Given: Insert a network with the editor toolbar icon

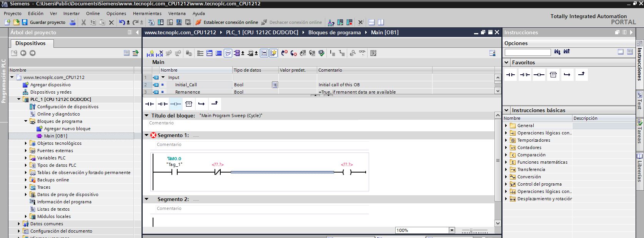Looking at the screenshot, I should [x=150, y=53].
